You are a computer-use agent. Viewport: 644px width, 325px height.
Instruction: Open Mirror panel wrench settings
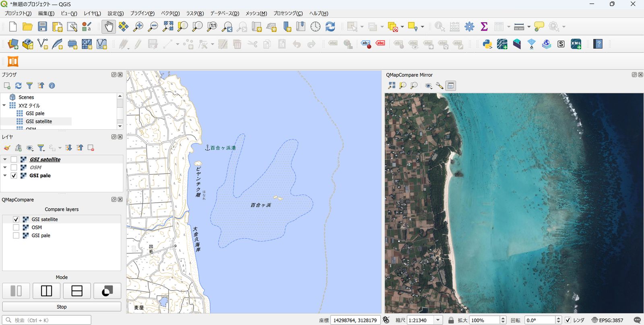pyautogui.click(x=439, y=86)
